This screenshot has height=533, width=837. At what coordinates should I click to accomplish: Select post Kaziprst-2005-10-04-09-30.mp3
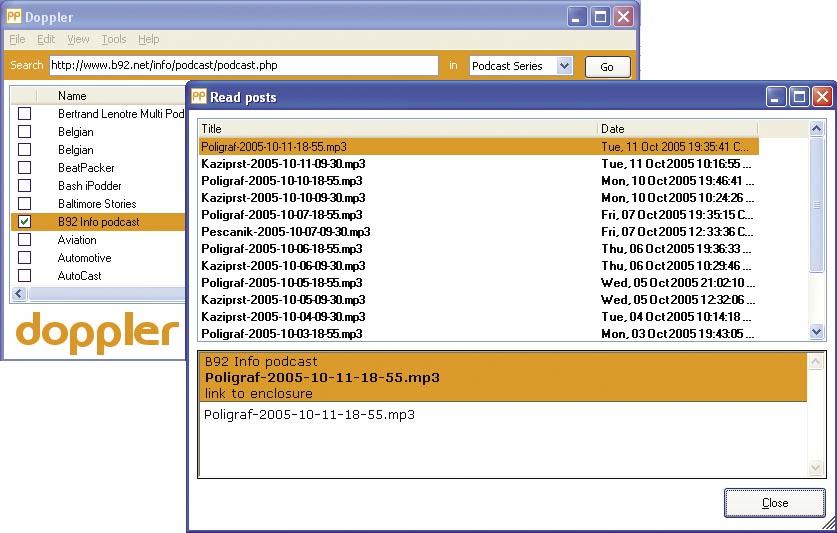[x=283, y=317]
